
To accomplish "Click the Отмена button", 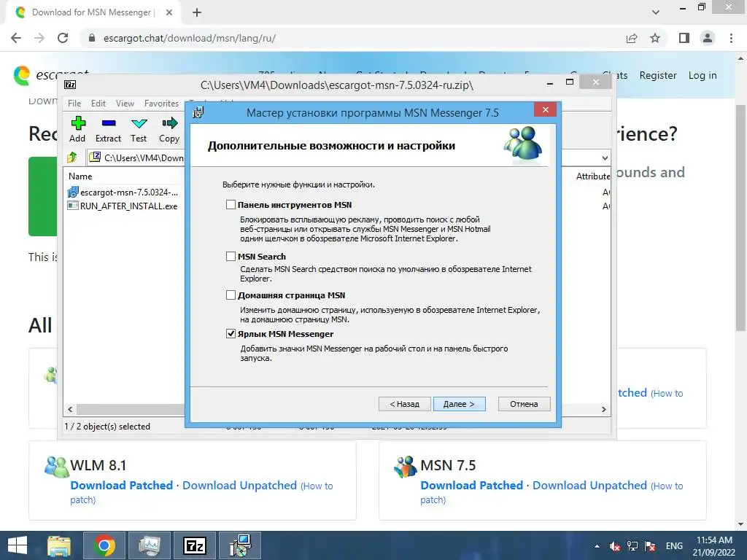I will (x=524, y=404).
